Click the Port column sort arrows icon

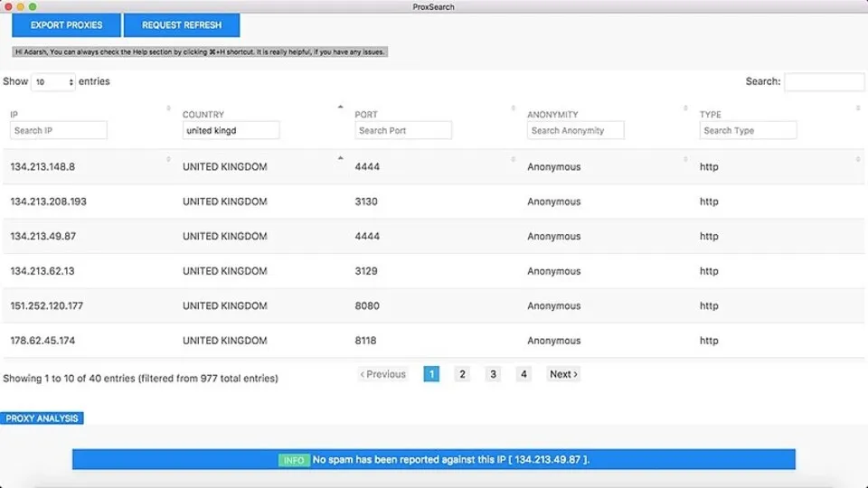514,108
